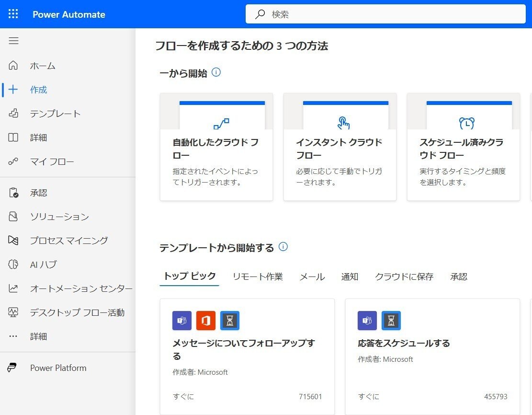Click the clipboard icon beside 承認
532x415 pixels.
tap(13, 193)
